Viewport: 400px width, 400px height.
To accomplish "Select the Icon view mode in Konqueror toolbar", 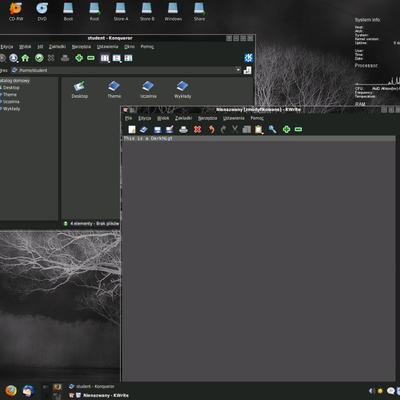I will (105, 58).
